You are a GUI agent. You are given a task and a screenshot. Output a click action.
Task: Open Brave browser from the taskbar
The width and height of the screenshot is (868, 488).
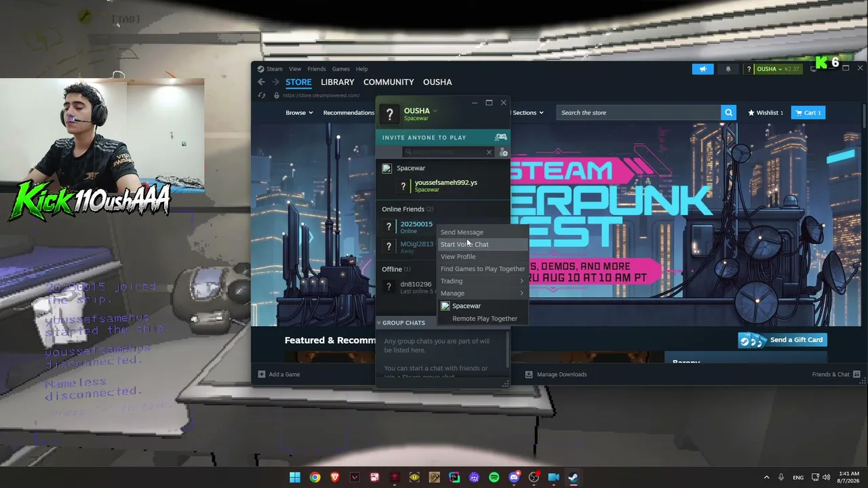[x=335, y=477]
